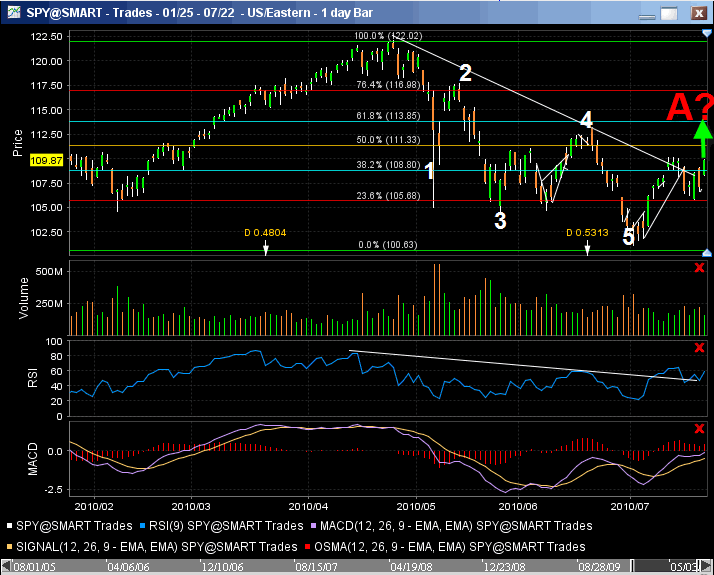Click the bottom-right price panel arrow marker

(x=706, y=253)
